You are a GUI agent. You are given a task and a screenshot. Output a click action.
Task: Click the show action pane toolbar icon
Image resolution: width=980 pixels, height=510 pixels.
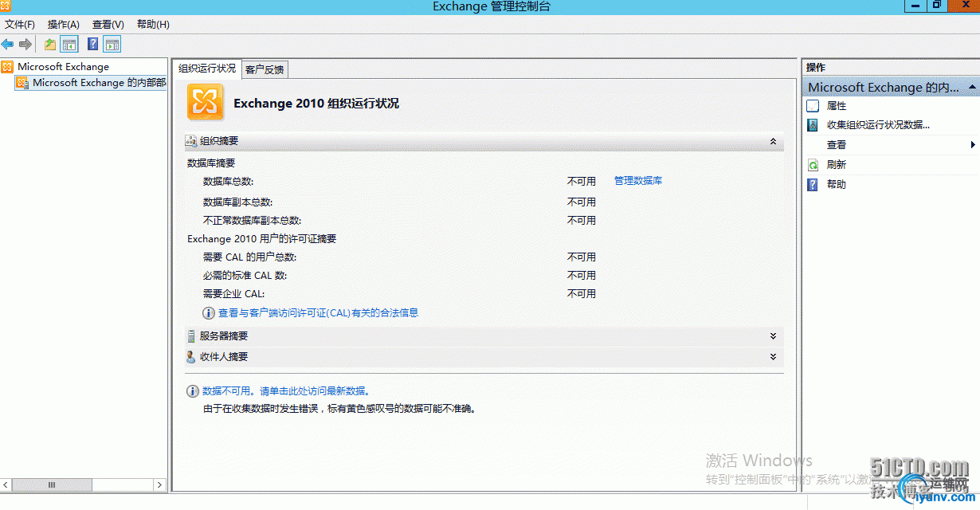112,44
